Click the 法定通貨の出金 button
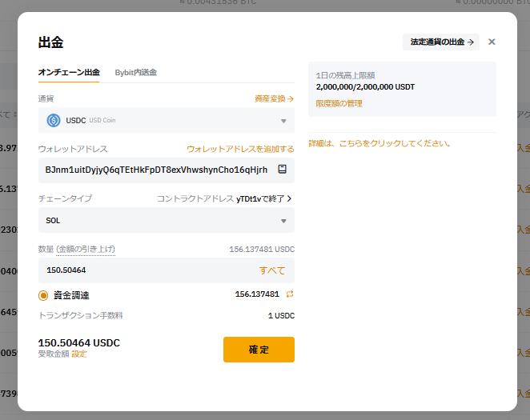 (441, 42)
